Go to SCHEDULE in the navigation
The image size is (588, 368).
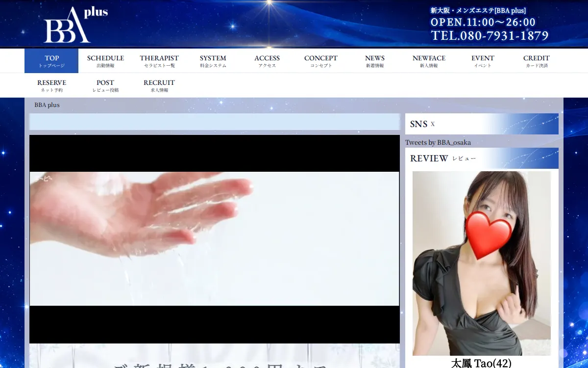105,61
